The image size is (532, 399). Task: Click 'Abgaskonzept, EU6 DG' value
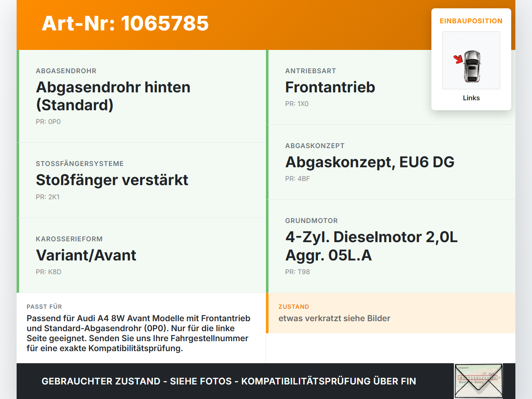click(x=369, y=162)
